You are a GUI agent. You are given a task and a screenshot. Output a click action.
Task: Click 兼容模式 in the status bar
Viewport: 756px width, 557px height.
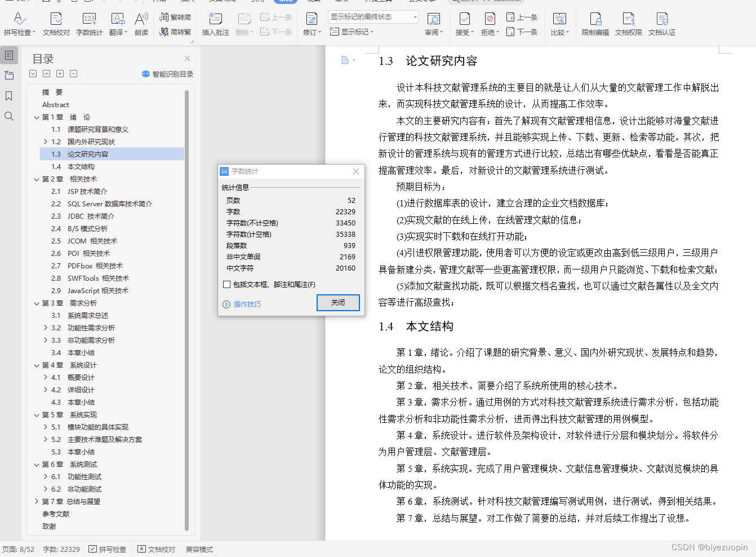pyautogui.click(x=199, y=549)
